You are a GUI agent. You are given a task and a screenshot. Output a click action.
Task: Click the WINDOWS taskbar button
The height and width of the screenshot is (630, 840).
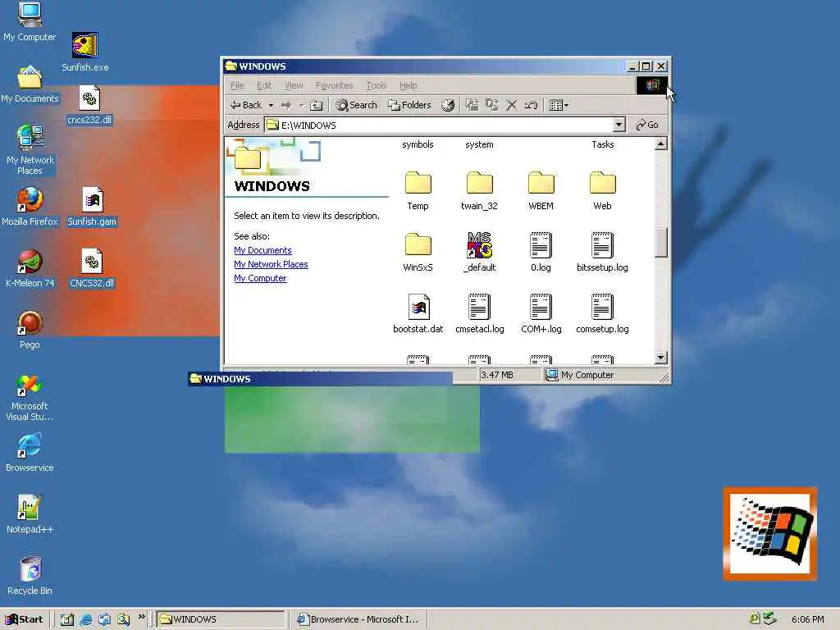click(221, 619)
